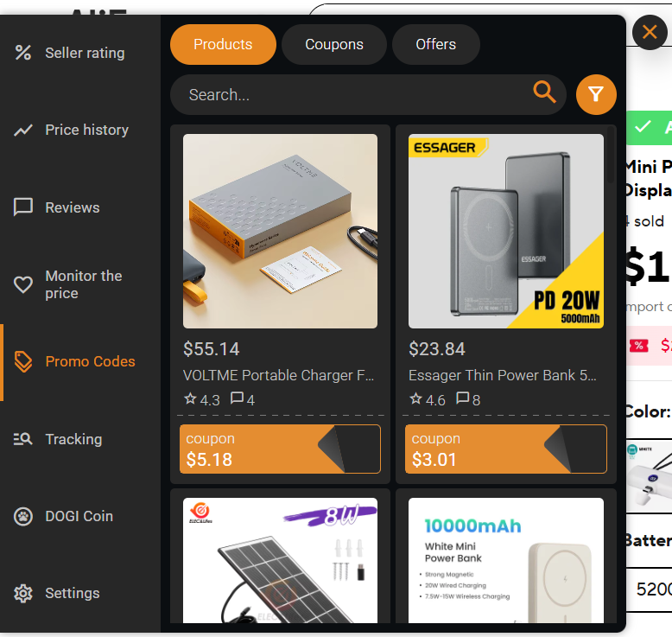672x637 pixels.
Task: Switch to the Products tab
Action: tap(223, 44)
